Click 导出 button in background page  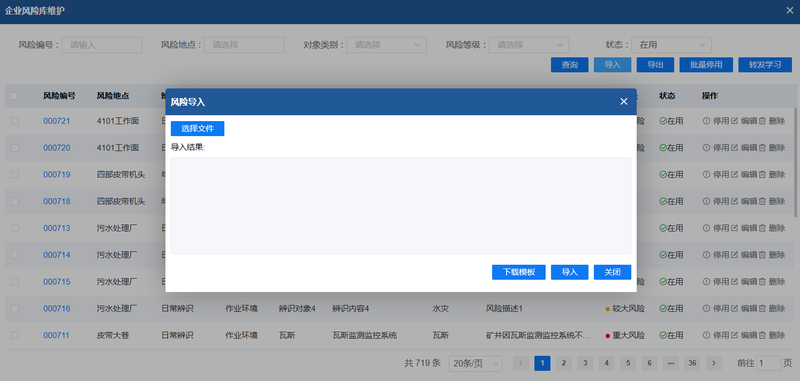[x=655, y=65]
